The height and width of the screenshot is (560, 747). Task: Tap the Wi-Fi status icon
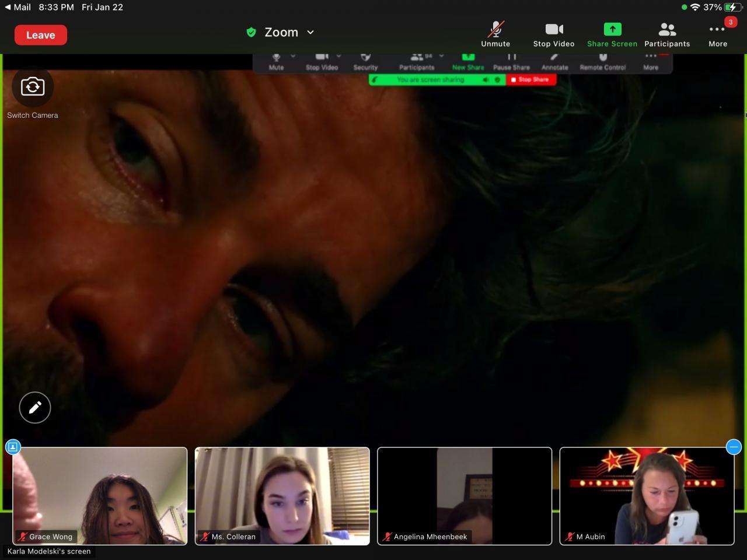pyautogui.click(x=695, y=7)
